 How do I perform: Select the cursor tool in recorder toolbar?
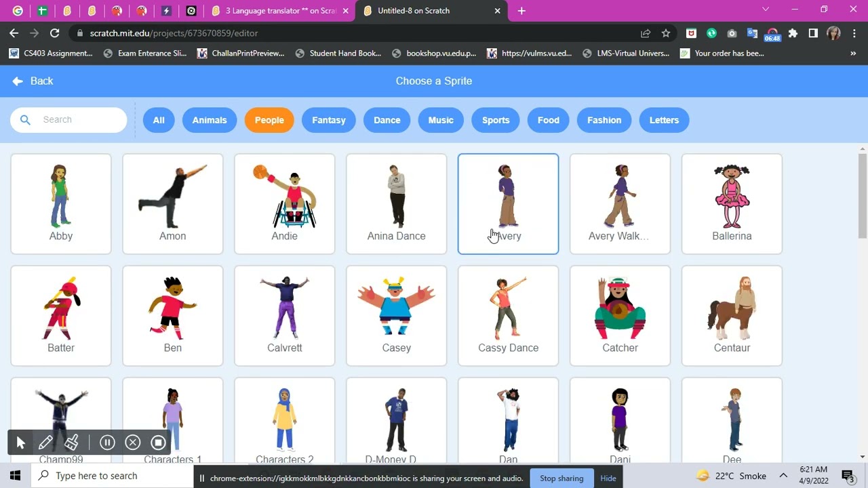click(20, 443)
